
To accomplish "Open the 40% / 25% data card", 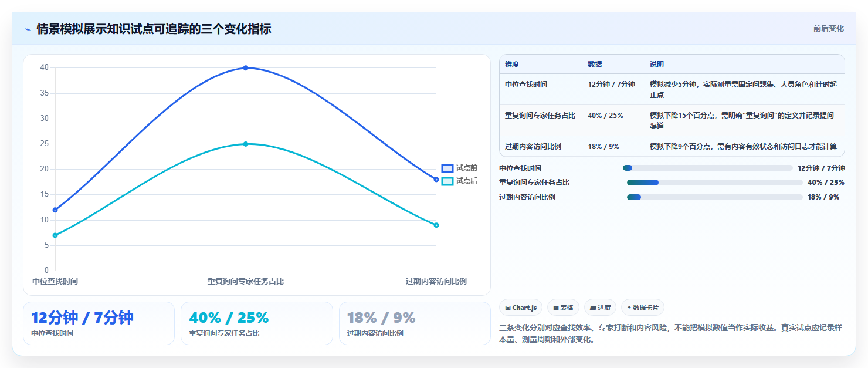I will point(257,323).
